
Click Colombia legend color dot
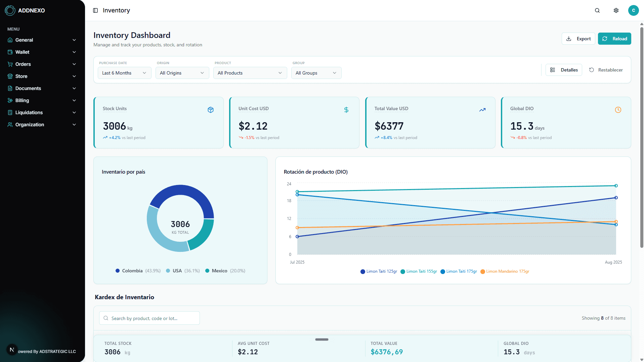pos(118,271)
